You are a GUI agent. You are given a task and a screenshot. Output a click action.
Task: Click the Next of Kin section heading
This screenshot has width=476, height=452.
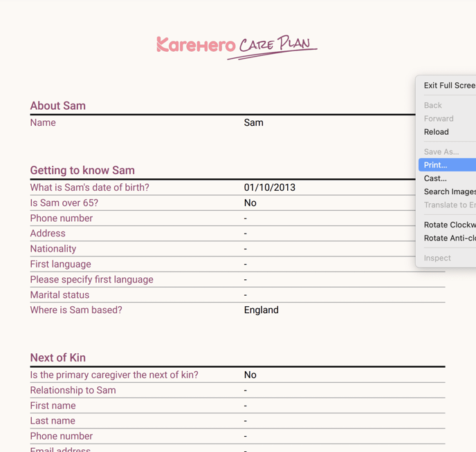58,357
